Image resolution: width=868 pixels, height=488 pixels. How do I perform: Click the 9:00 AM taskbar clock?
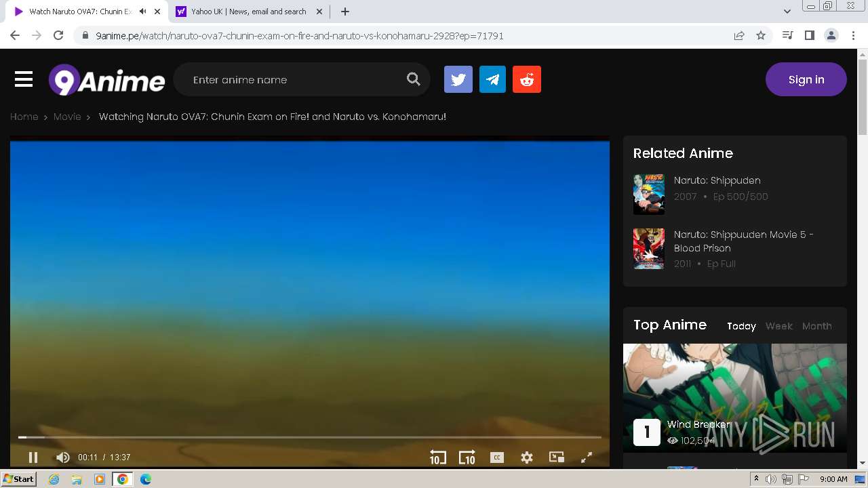tap(833, 479)
